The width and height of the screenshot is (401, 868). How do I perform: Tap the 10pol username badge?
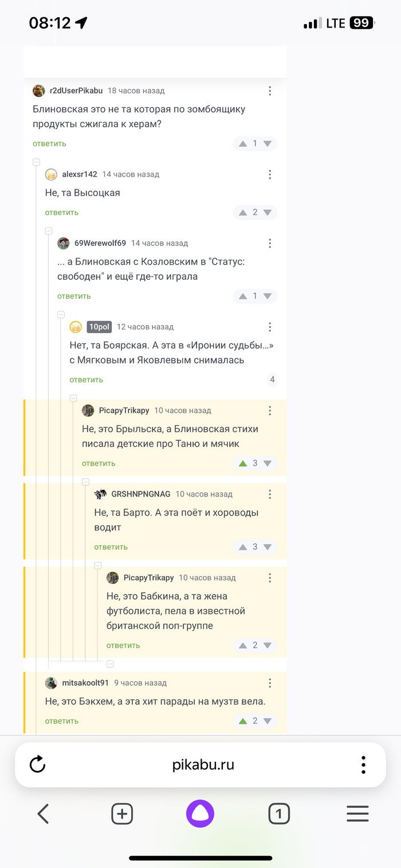[99, 327]
